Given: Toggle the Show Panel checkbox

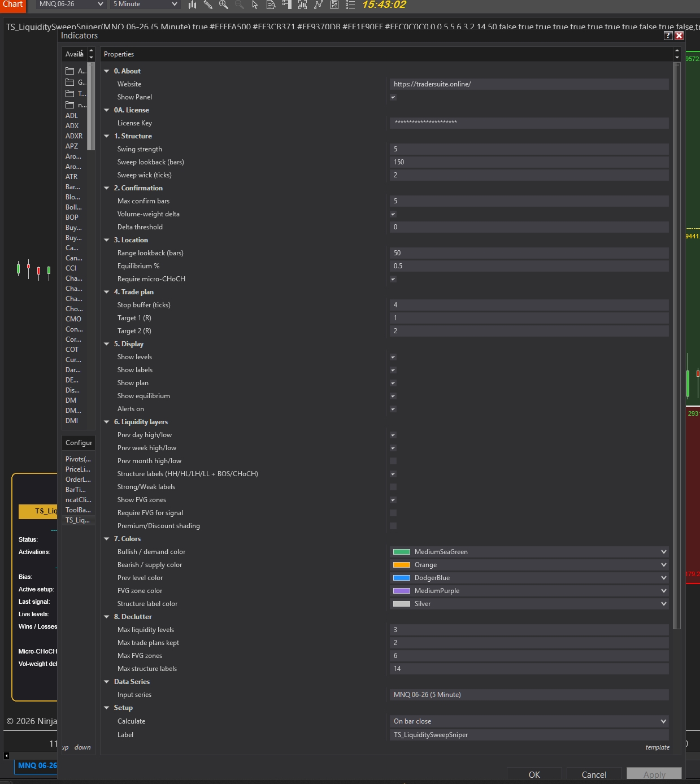Looking at the screenshot, I should [x=393, y=97].
